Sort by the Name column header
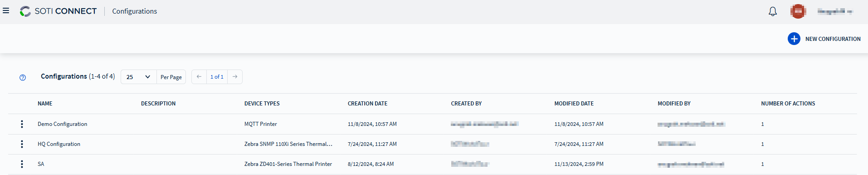Viewport: 868px width, 175px height. pos(45,104)
